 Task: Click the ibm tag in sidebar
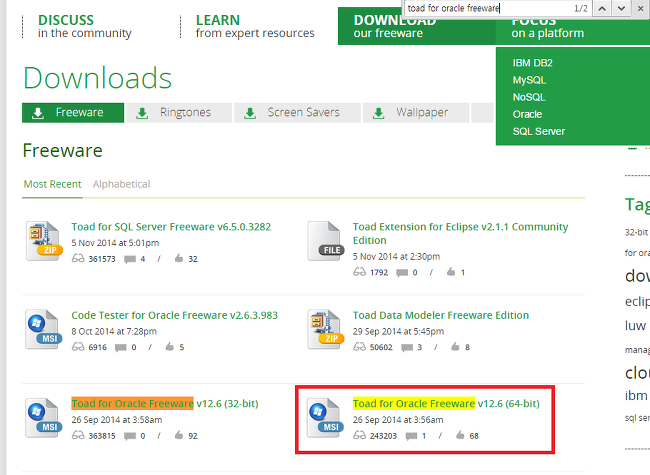[x=636, y=395]
